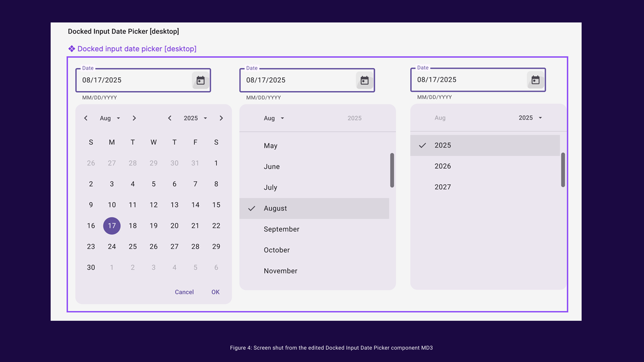Click calendar icon in middle date field
The image size is (644, 362).
pyautogui.click(x=365, y=80)
